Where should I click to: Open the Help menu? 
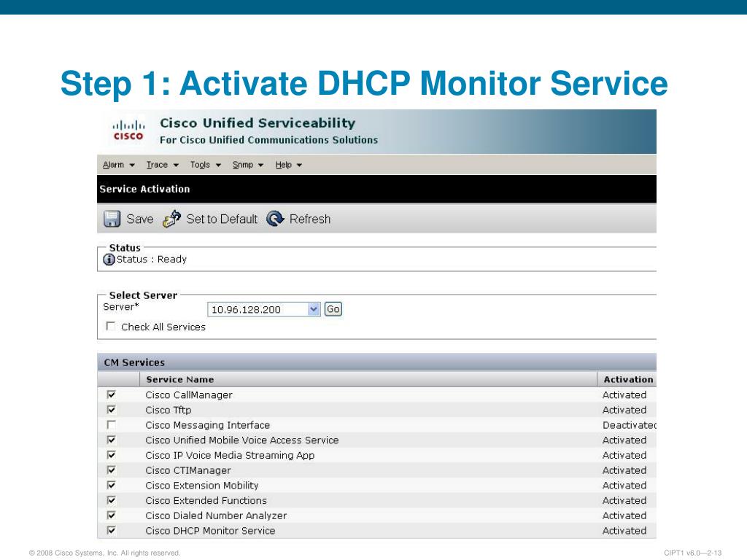click(x=288, y=165)
